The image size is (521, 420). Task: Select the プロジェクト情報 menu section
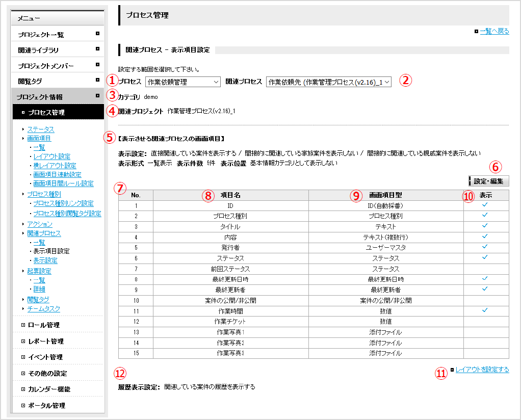(x=58, y=96)
